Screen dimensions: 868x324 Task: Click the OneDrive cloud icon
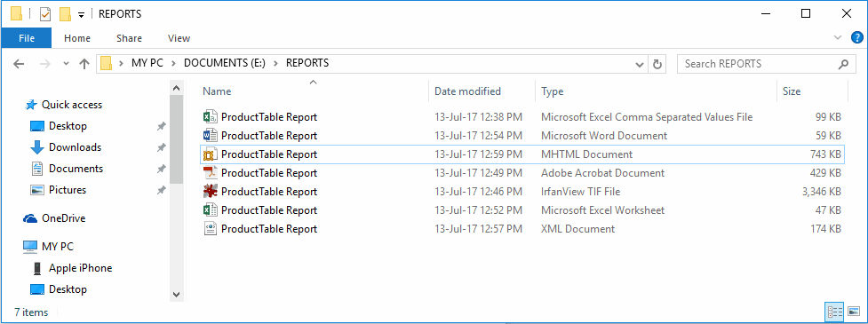[30, 218]
